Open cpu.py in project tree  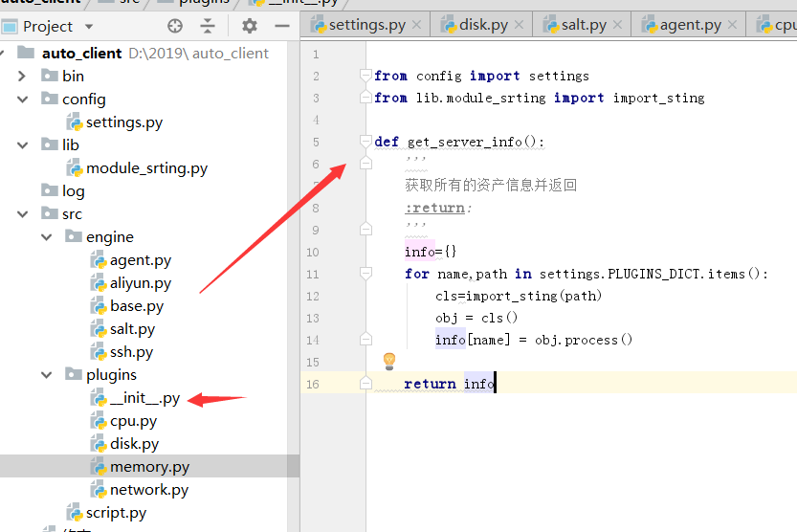(x=133, y=421)
